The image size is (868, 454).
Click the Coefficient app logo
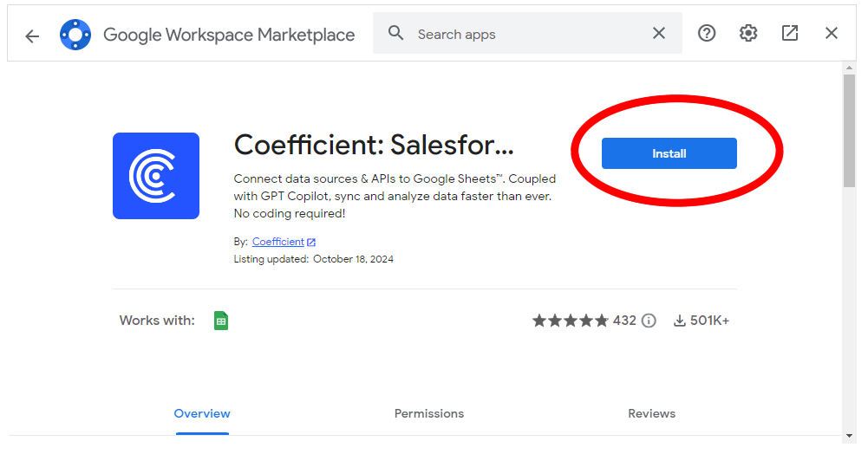coord(156,176)
